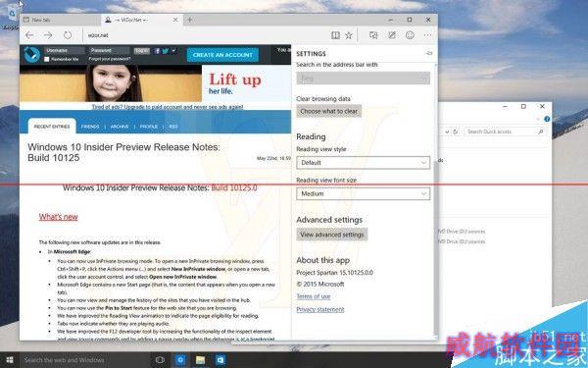588x368 pixels.
Task: Open the Hub icon in Edge toolbar
Action: pos(373,35)
